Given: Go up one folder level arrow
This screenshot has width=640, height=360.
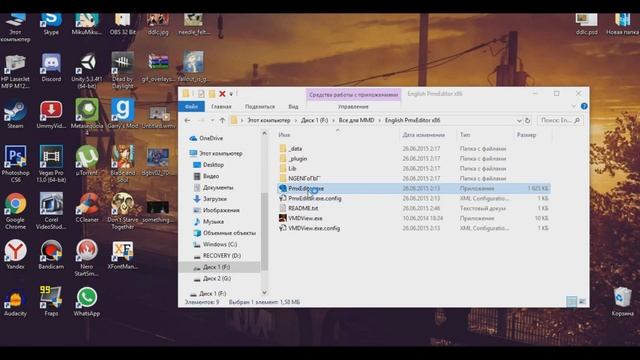Looking at the screenshot, I should tap(222, 120).
